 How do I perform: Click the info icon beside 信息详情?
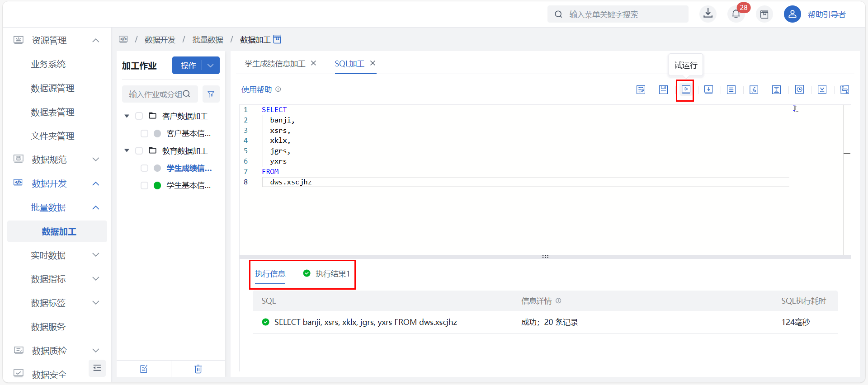click(558, 300)
